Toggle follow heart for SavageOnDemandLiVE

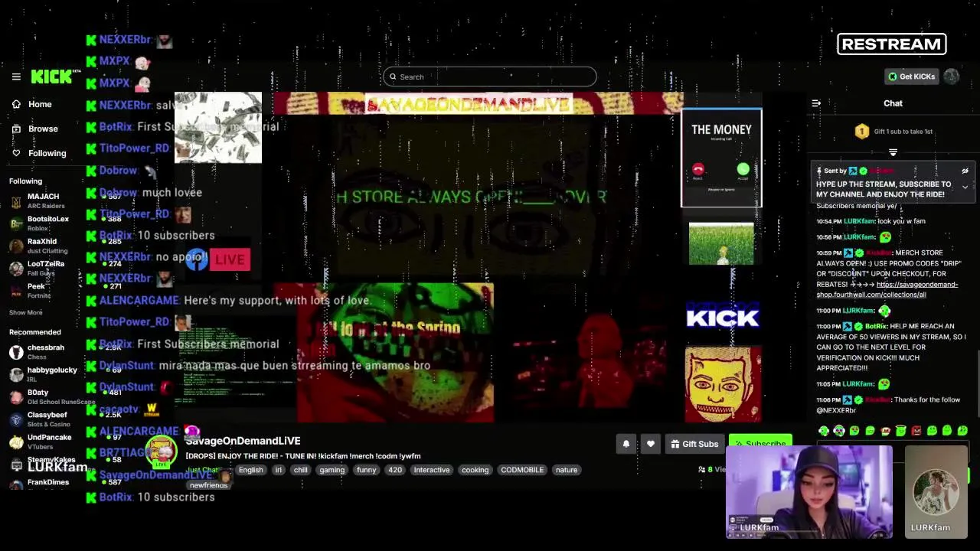(x=650, y=444)
